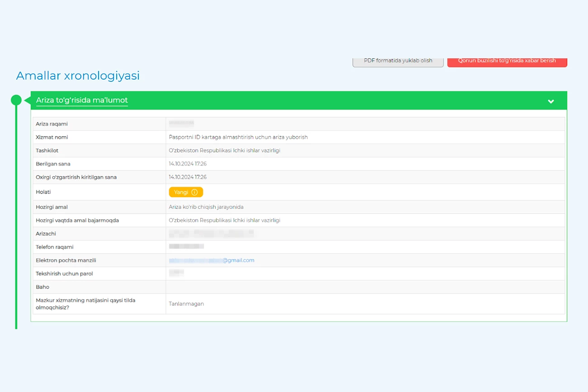Click the Oxirgi o'zgartirish date value

click(188, 177)
